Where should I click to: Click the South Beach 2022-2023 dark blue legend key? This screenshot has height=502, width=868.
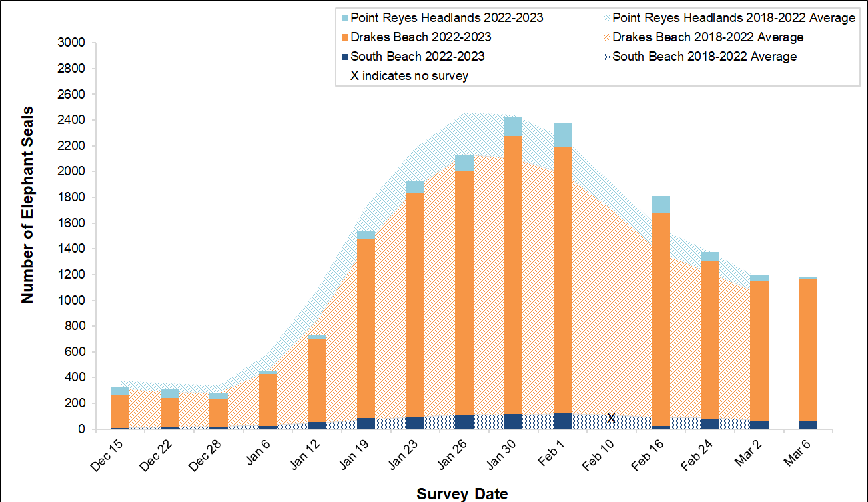[x=344, y=57]
